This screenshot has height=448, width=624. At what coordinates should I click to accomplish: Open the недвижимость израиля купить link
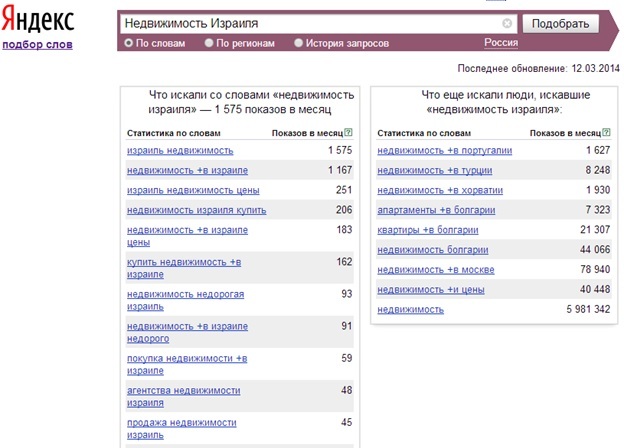[x=197, y=210]
